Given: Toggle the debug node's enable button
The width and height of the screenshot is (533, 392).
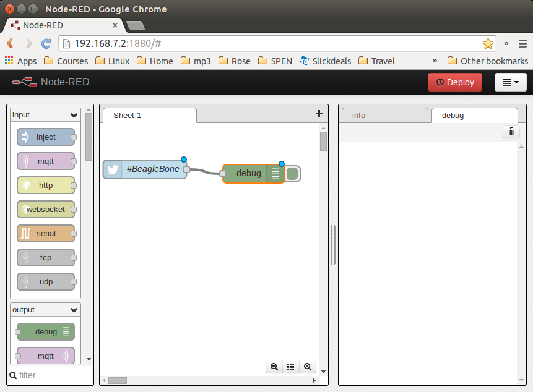Looking at the screenshot, I should (x=292, y=174).
